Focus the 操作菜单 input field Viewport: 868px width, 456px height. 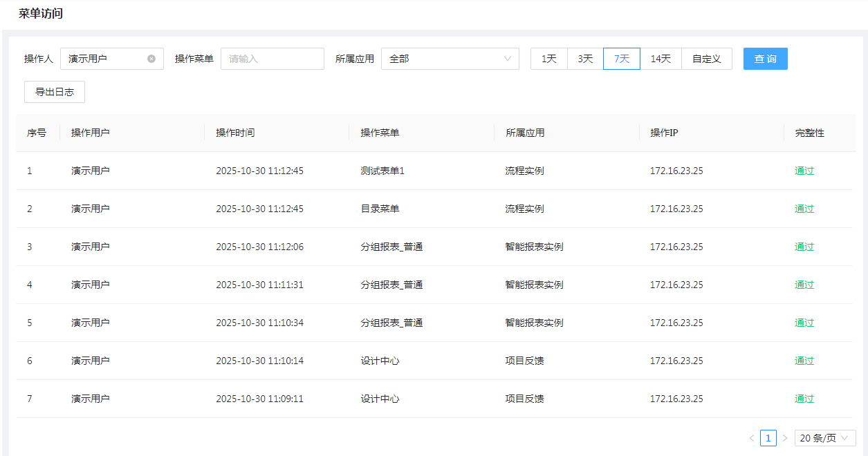point(272,59)
